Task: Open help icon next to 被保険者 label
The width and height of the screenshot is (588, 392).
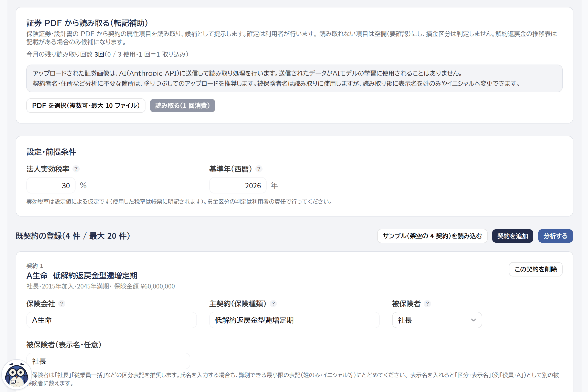Action: [427, 304]
